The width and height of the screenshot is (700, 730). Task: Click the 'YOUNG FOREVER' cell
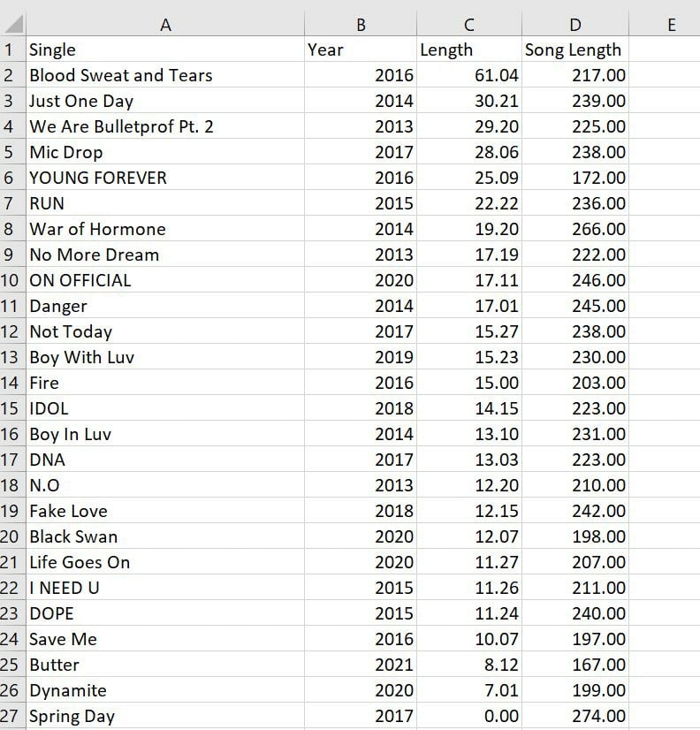pos(98,178)
